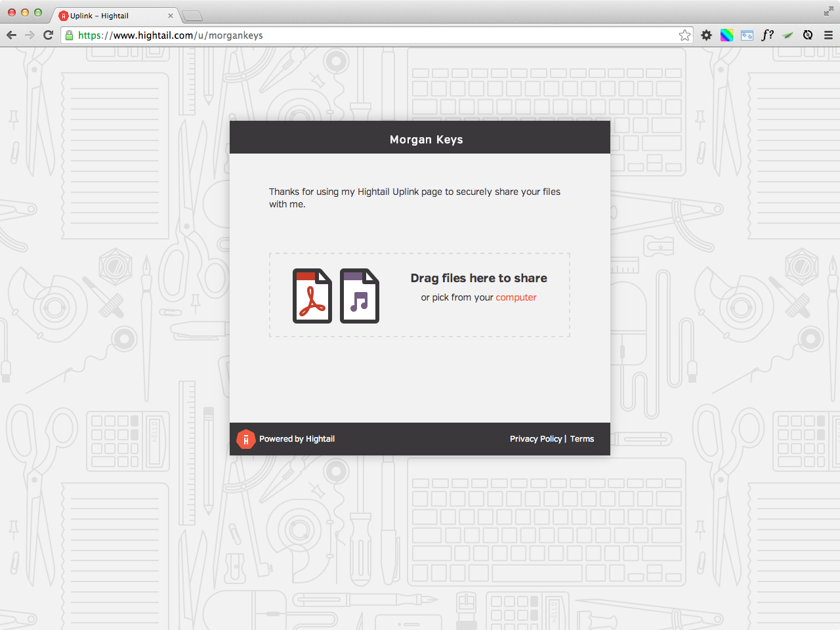Open a new browser tab
This screenshot has height=630, width=840.
pos(192,16)
